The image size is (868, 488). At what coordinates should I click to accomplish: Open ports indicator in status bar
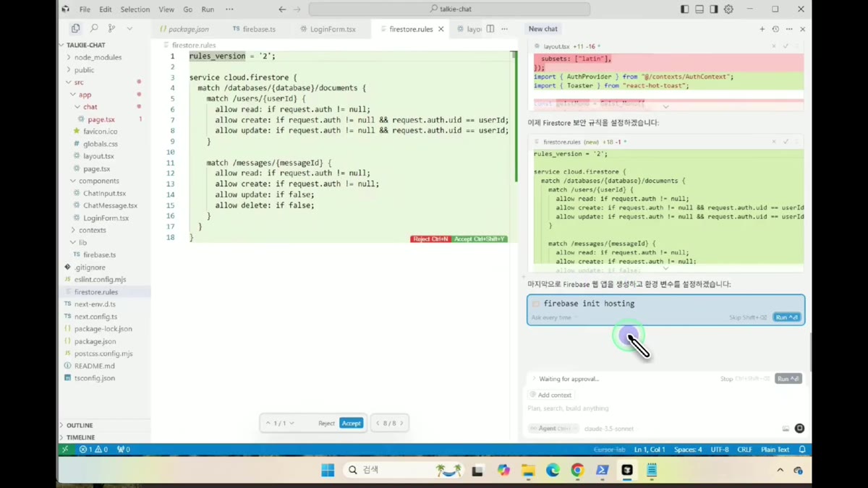point(124,450)
